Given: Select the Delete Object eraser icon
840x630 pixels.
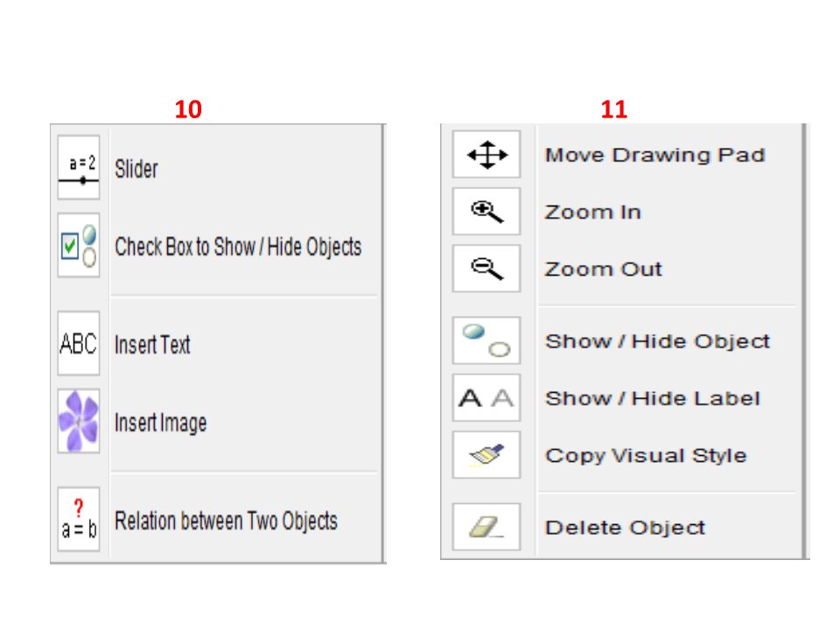Looking at the screenshot, I should point(486,527).
